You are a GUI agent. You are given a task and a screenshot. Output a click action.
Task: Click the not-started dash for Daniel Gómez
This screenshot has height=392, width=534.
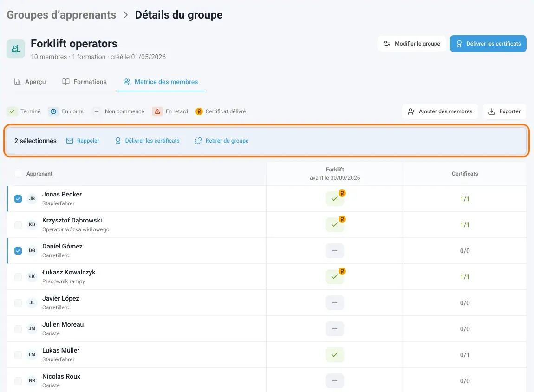[x=335, y=251]
